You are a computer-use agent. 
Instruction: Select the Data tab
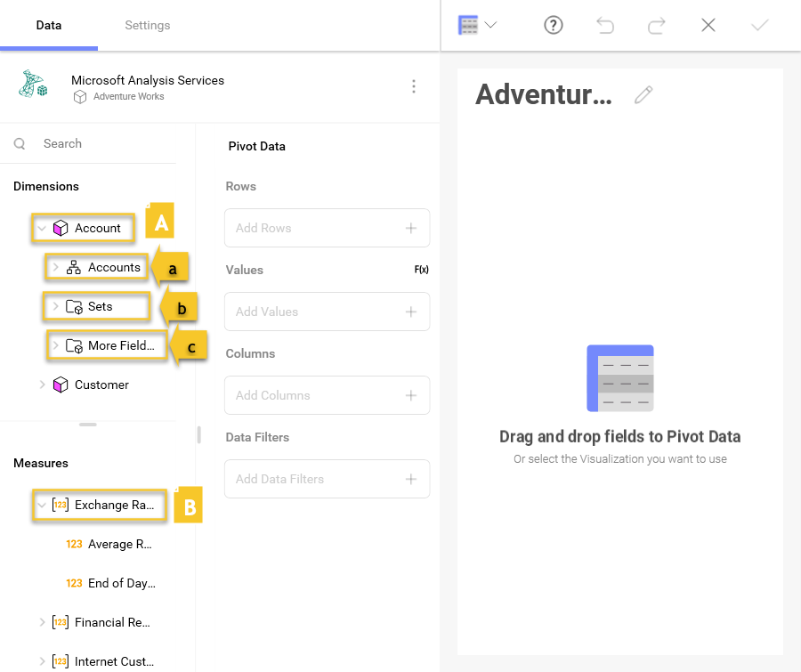(x=49, y=25)
